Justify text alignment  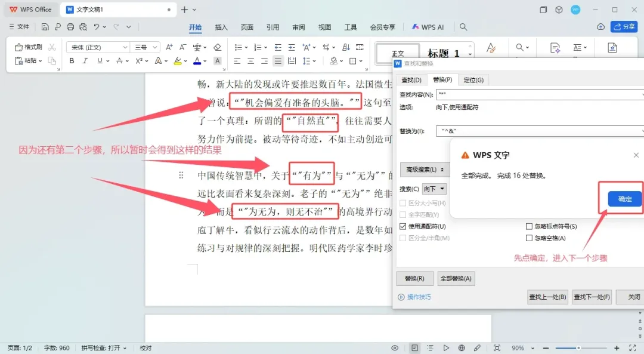click(278, 61)
